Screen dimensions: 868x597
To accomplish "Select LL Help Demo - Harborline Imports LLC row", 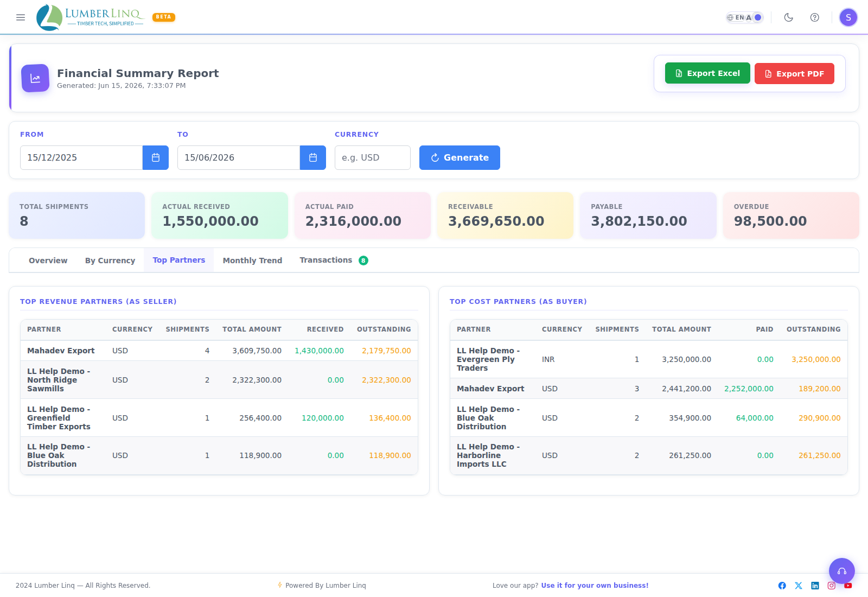I will coord(649,455).
